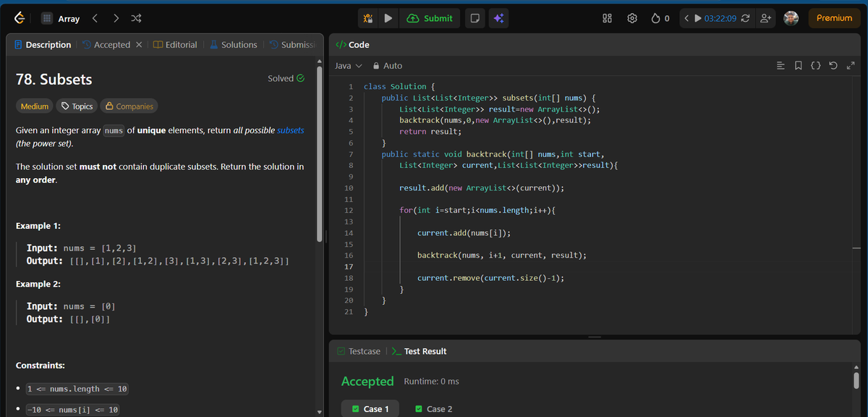Toggle the Auto lock setting
Viewport: 868px width, 417px height.
[387, 66]
